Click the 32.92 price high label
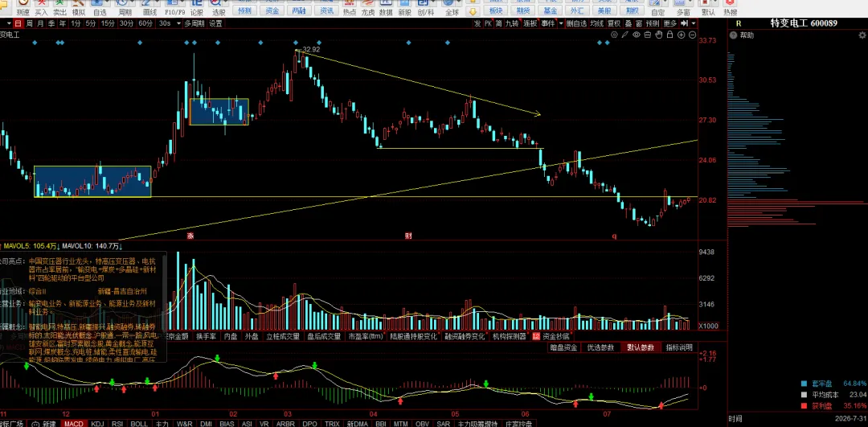 pos(311,49)
